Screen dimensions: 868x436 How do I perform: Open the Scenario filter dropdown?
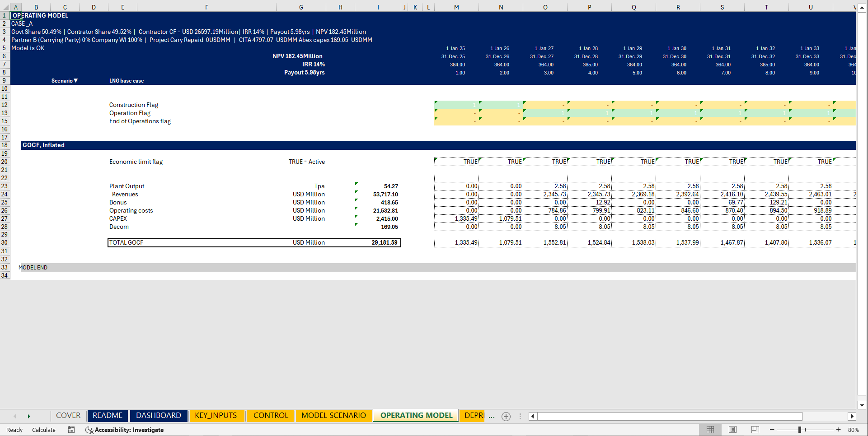(76, 80)
